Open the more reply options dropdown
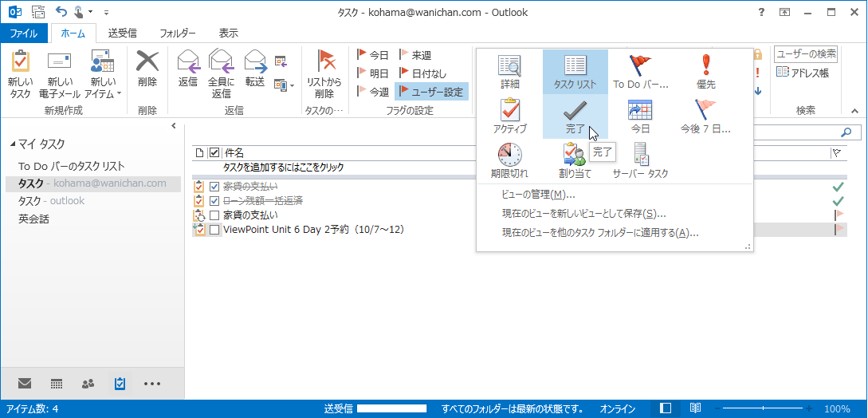The image size is (868, 418). (x=285, y=85)
